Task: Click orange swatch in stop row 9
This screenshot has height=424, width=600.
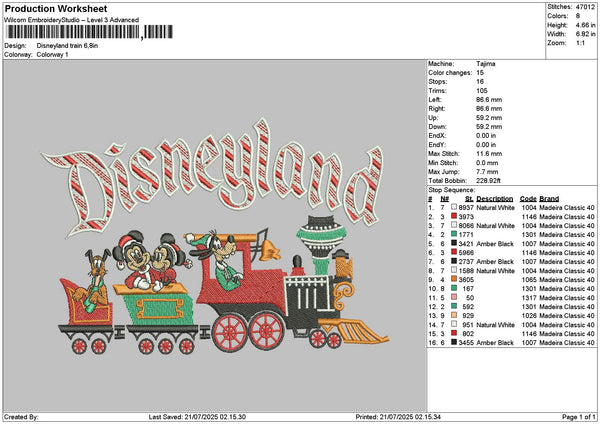Action: (x=454, y=279)
